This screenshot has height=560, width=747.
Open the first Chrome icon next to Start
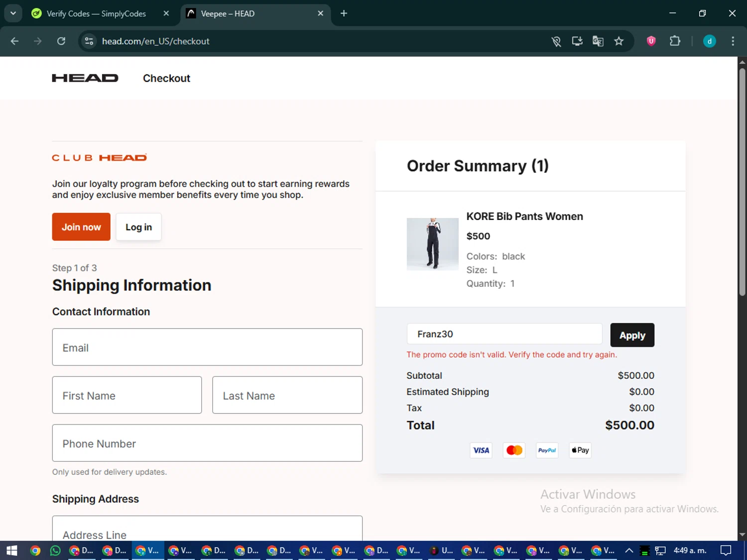tap(35, 551)
